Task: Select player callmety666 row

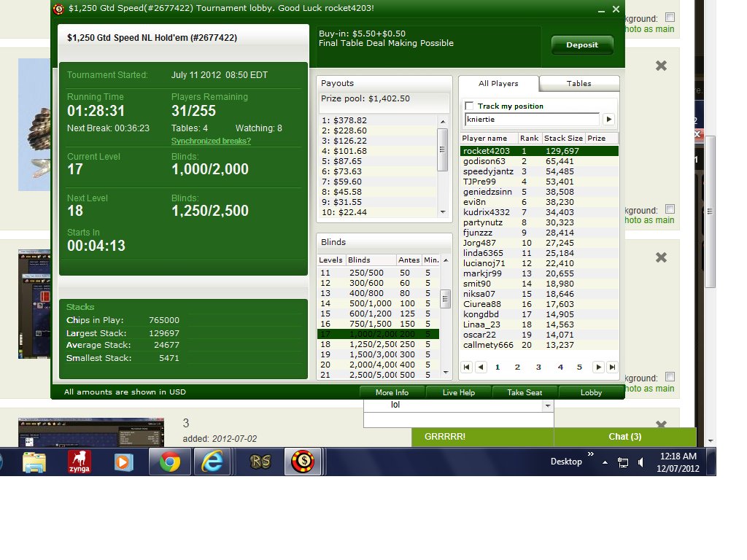Action: (x=539, y=345)
